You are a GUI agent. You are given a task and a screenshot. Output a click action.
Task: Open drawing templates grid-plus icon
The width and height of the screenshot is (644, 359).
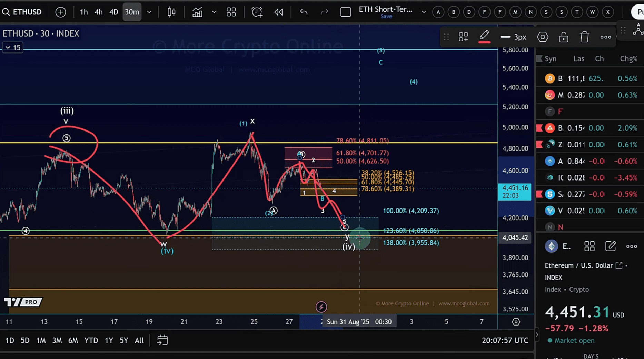(x=463, y=37)
